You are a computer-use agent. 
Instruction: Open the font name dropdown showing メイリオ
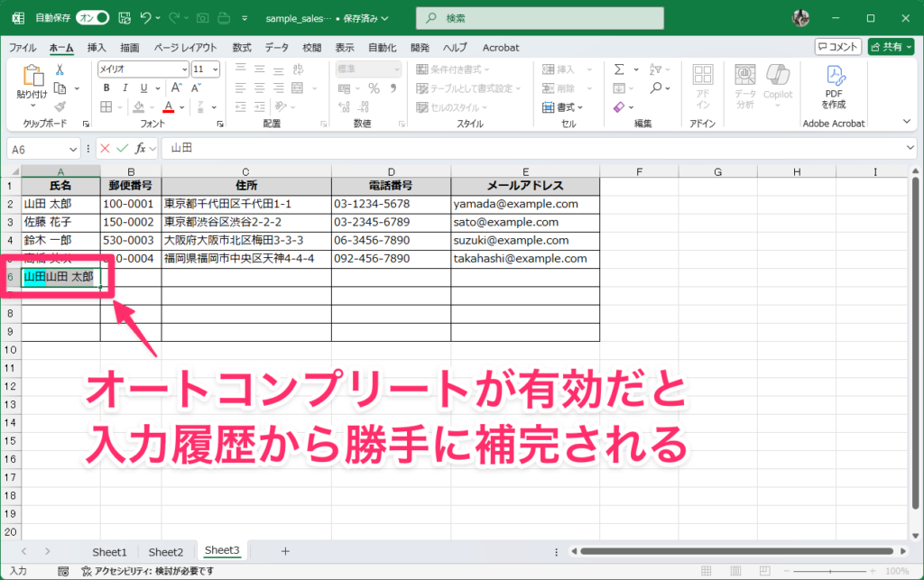coord(143,69)
